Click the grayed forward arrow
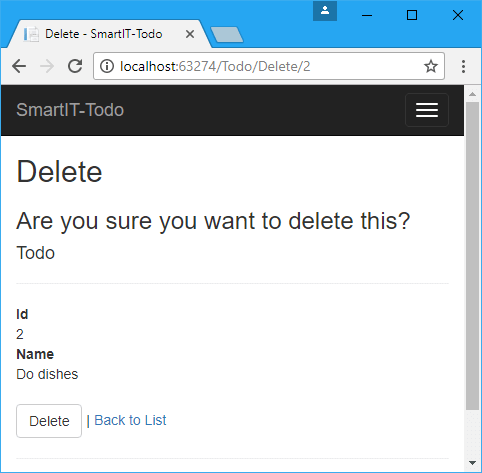The width and height of the screenshot is (482, 473). [47, 66]
